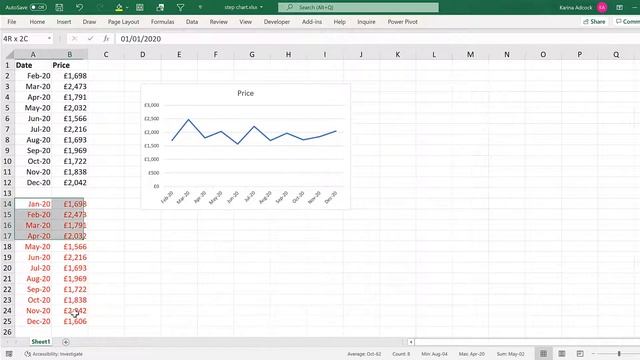Click cell A14 containing Jan-20
640x360 pixels.
[x=33, y=204]
